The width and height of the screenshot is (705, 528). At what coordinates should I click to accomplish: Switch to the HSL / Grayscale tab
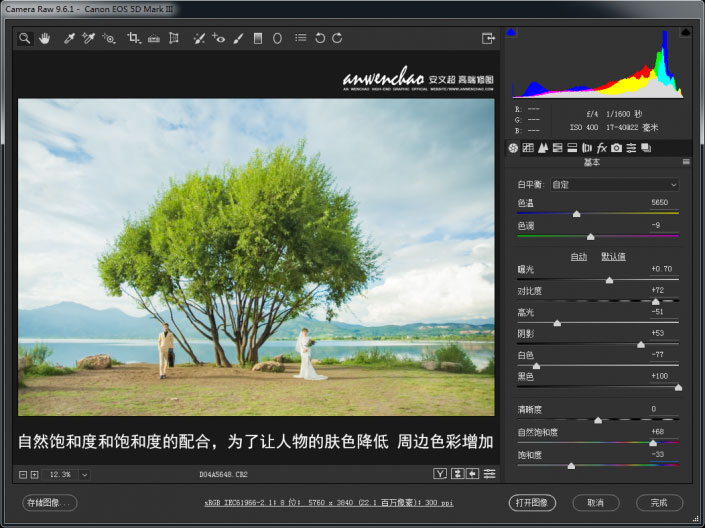pos(558,148)
